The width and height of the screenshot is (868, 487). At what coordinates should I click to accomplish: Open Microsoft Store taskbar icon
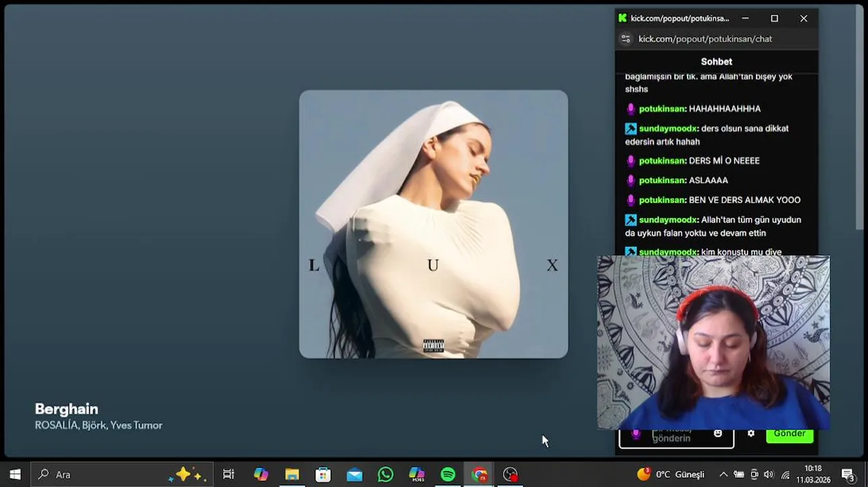pos(323,475)
